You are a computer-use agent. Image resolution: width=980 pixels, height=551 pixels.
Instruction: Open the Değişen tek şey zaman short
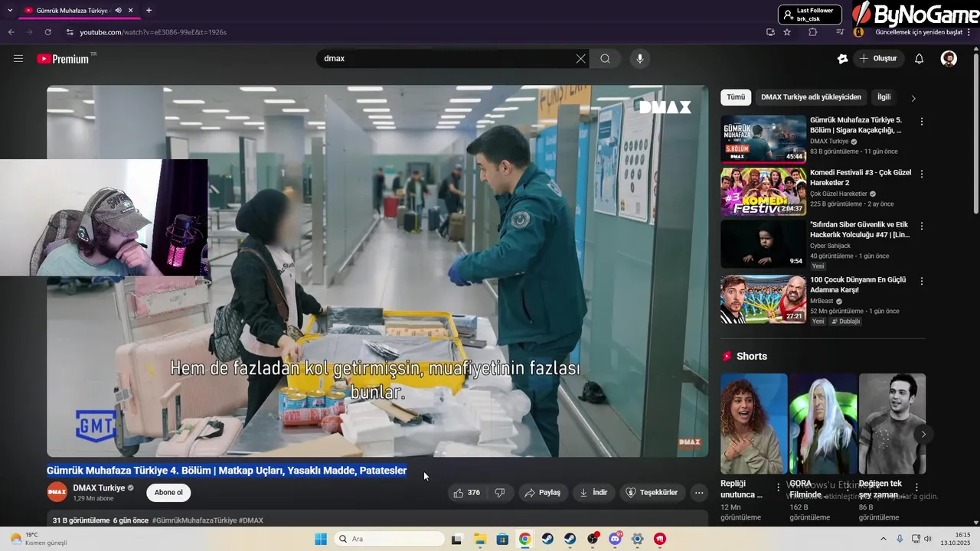point(892,424)
